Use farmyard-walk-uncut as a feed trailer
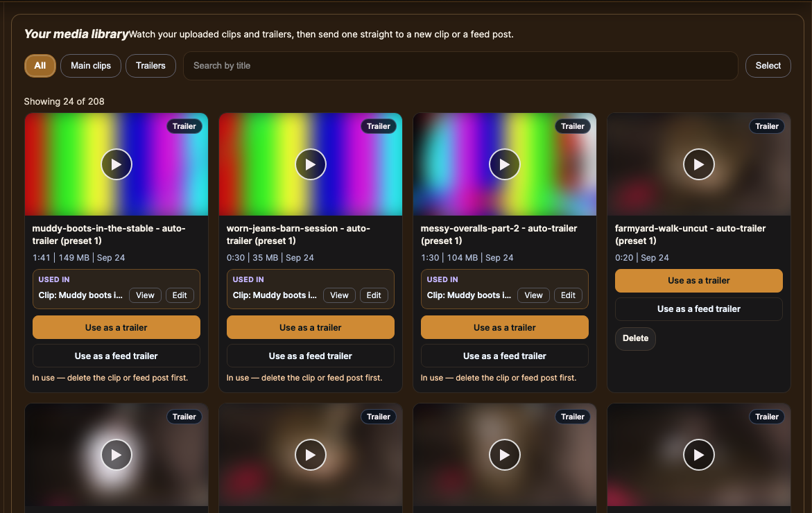 (698, 309)
